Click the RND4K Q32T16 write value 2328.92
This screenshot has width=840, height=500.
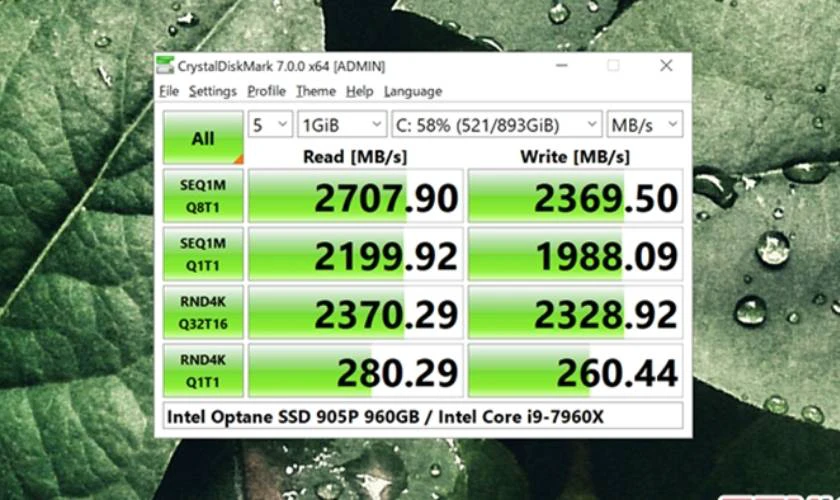click(575, 312)
